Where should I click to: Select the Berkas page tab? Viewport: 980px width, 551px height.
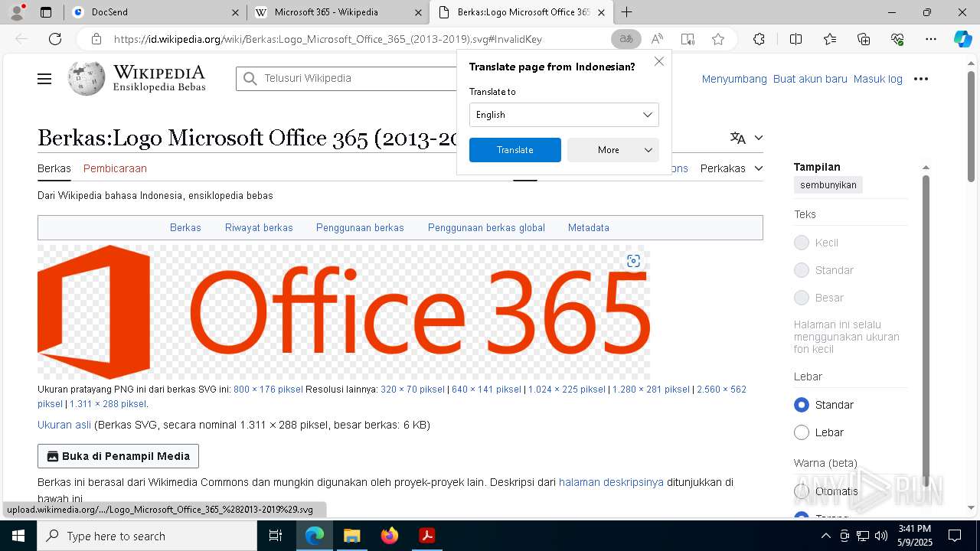click(54, 168)
